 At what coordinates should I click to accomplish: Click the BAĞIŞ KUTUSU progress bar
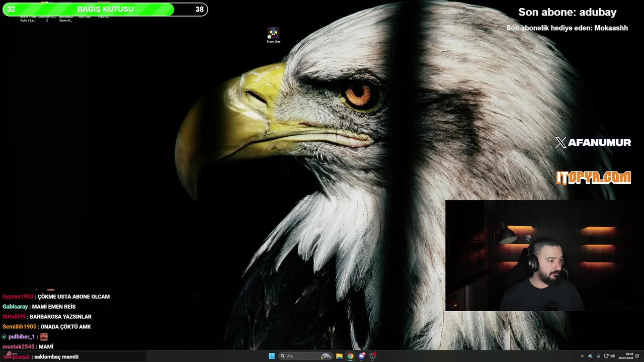(x=105, y=9)
